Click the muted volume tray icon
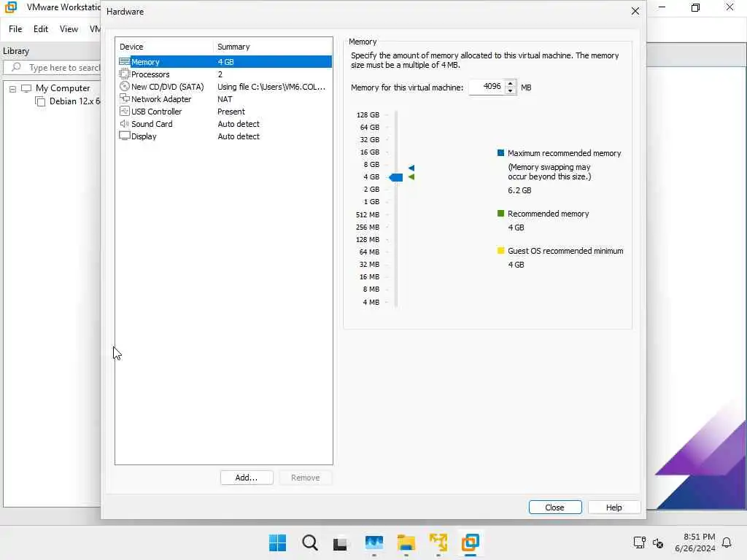Viewport: 747px width, 560px height. pos(658,542)
